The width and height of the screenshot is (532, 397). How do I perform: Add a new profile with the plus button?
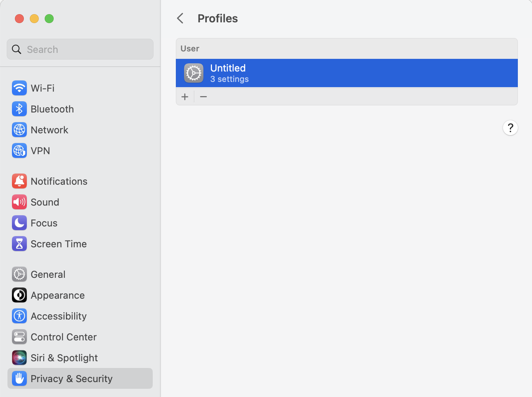(x=185, y=96)
